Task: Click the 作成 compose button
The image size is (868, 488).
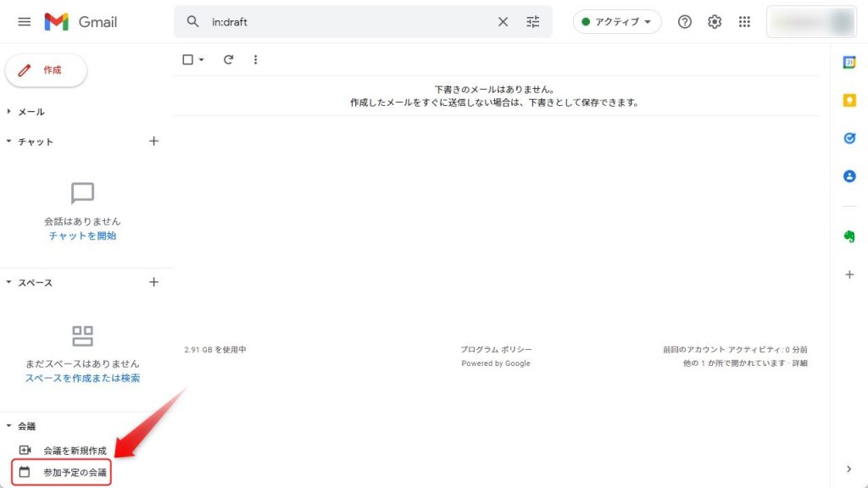Action: pyautogui.click(x=46, y=70)
